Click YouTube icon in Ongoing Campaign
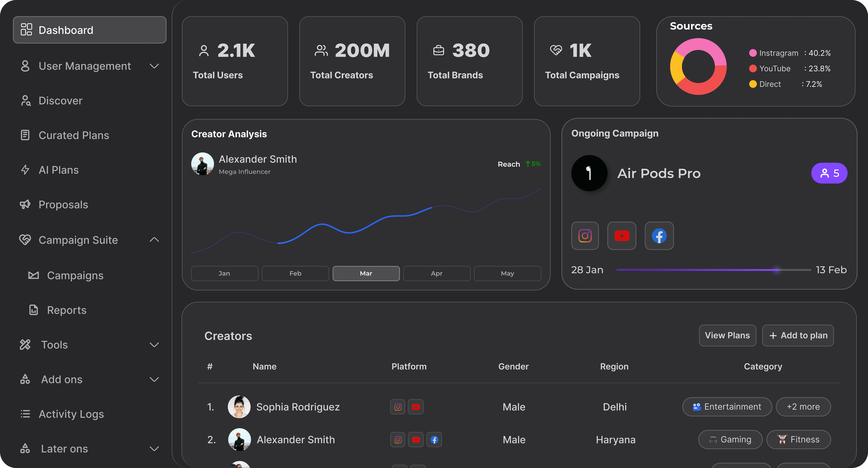 (x=622, y=236)
